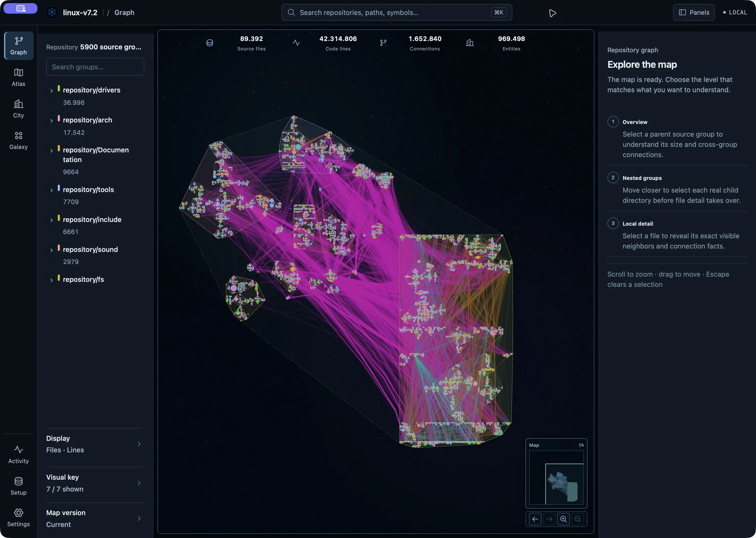Toggle the Panels button in the header
The width and height of the screenshot is (756, 538).
coord(694,12)
